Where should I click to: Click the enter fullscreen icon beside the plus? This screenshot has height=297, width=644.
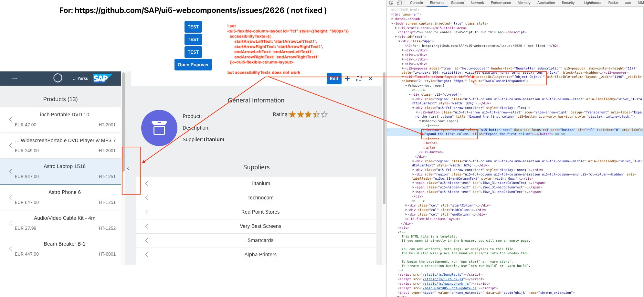359,79
